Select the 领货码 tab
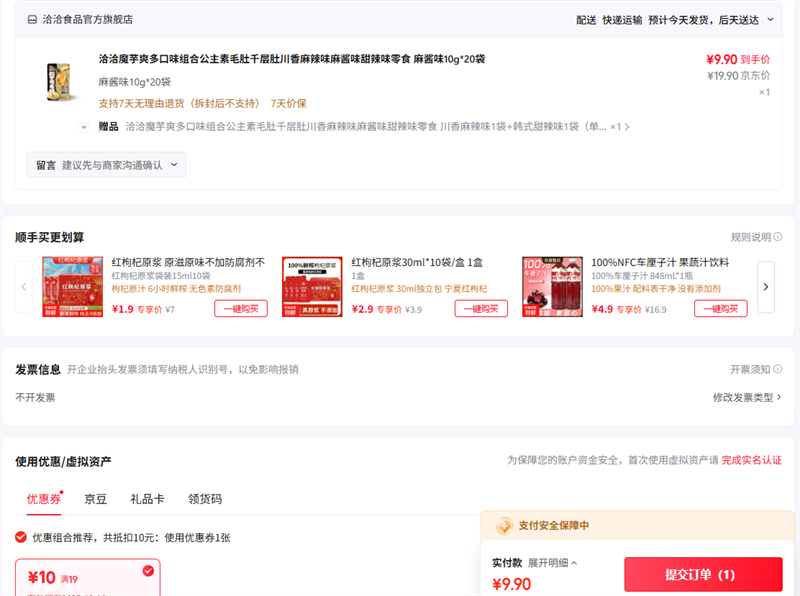Viewport: 800px width, 596px height. [205, 499]
